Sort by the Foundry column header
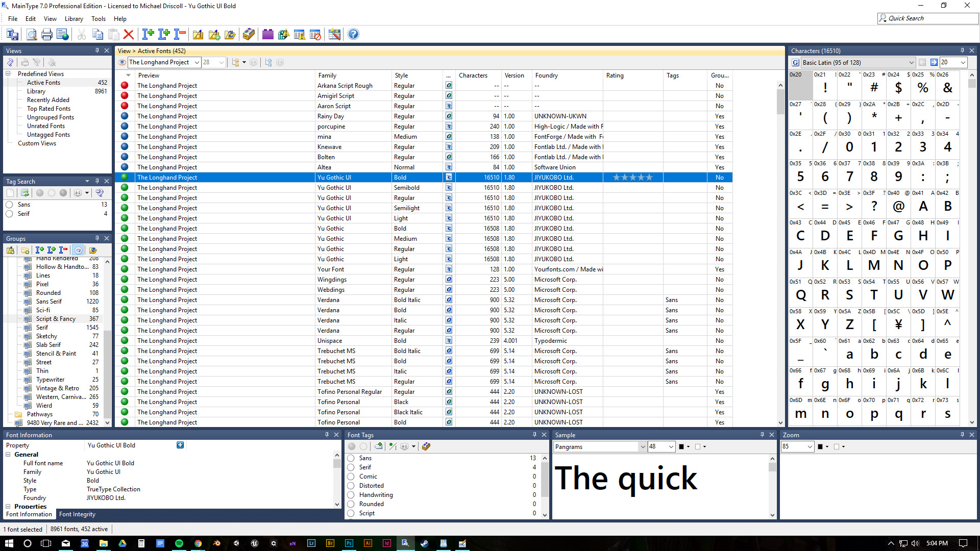980x551 pixels. pos(568,75)
